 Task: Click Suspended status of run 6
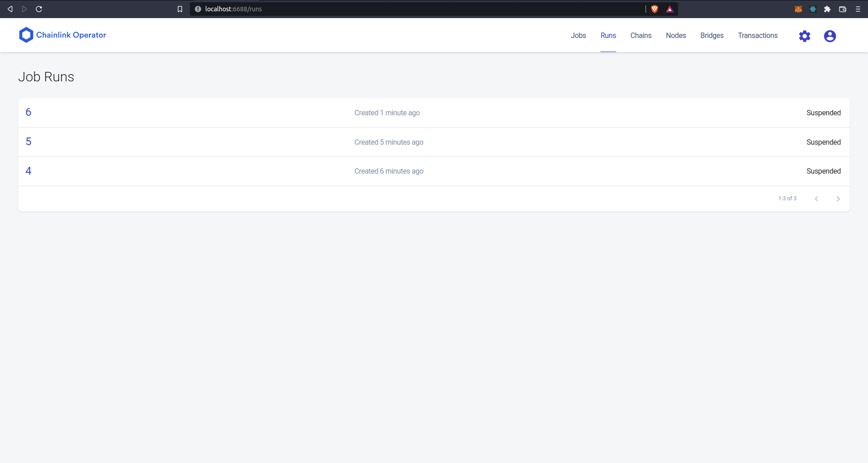coord(824,113)
